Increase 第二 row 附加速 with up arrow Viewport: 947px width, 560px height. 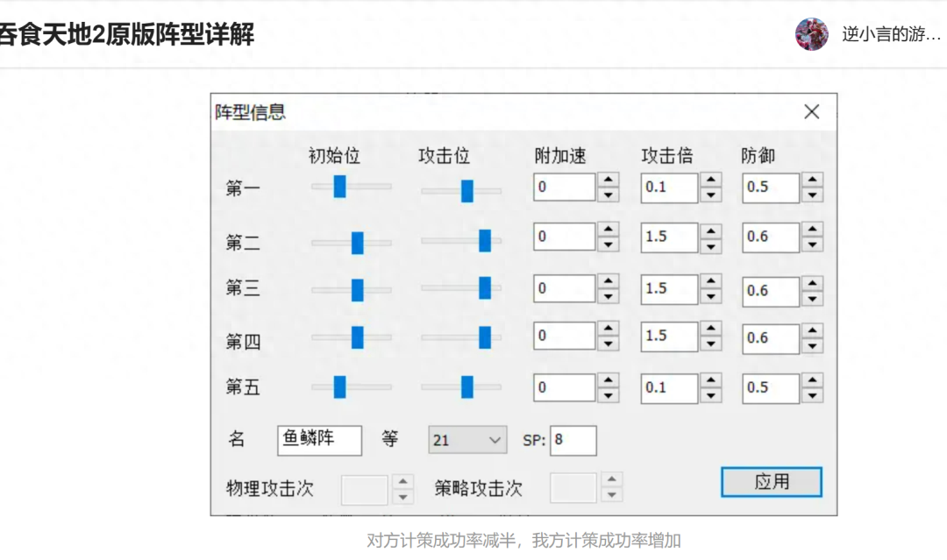coord(609,230)
